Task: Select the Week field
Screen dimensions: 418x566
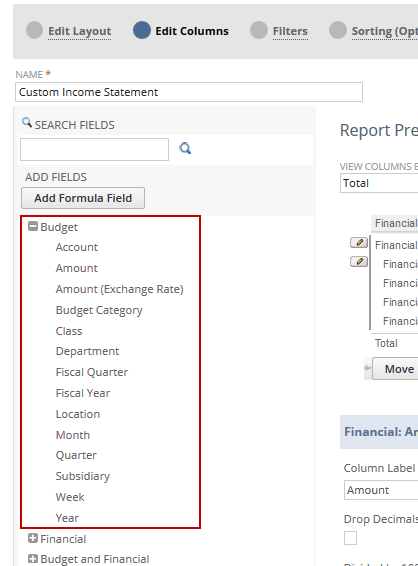Action: (70, 497)
